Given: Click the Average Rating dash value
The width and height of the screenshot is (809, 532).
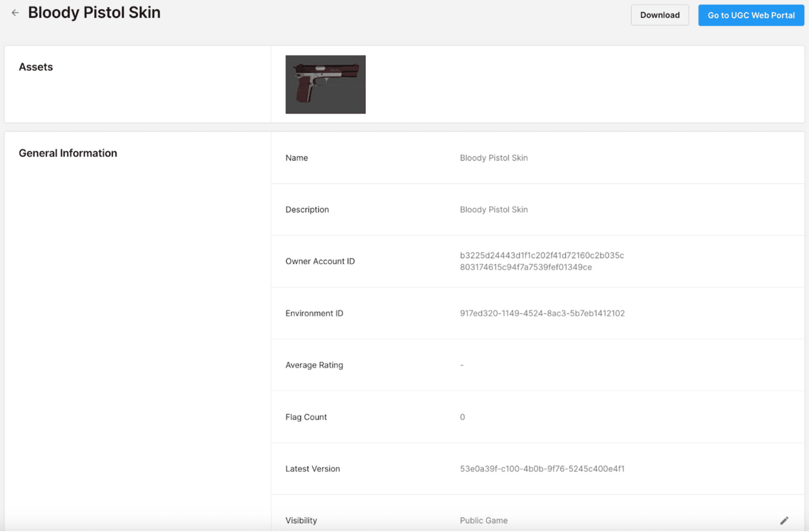Looking at the screenshot, I should [462, 365].
